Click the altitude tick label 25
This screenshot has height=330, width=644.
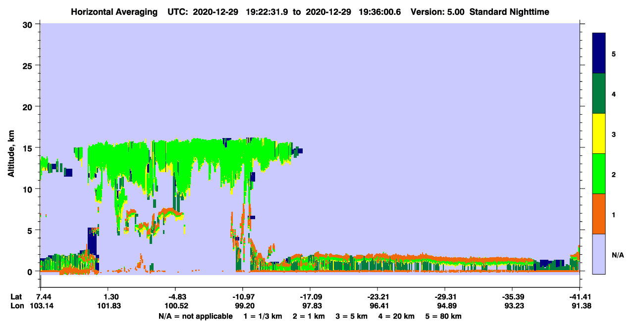pos(29,65)
